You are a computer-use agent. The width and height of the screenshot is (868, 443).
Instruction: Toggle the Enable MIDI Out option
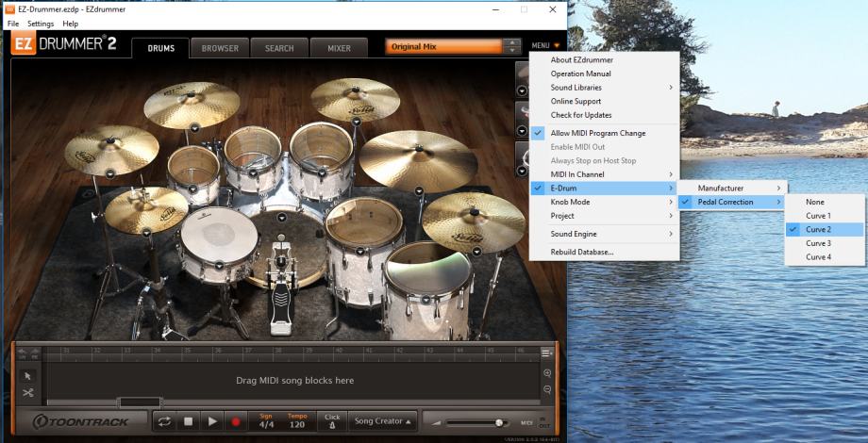605,147
